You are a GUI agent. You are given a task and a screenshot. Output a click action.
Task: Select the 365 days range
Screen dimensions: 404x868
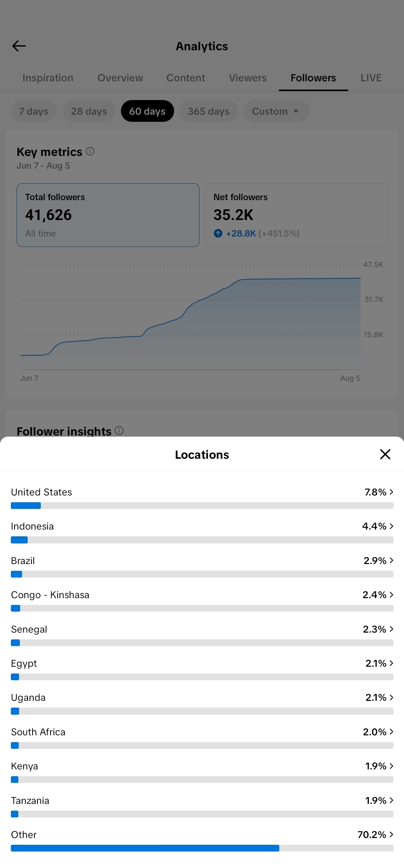click(x=209, y=111)
